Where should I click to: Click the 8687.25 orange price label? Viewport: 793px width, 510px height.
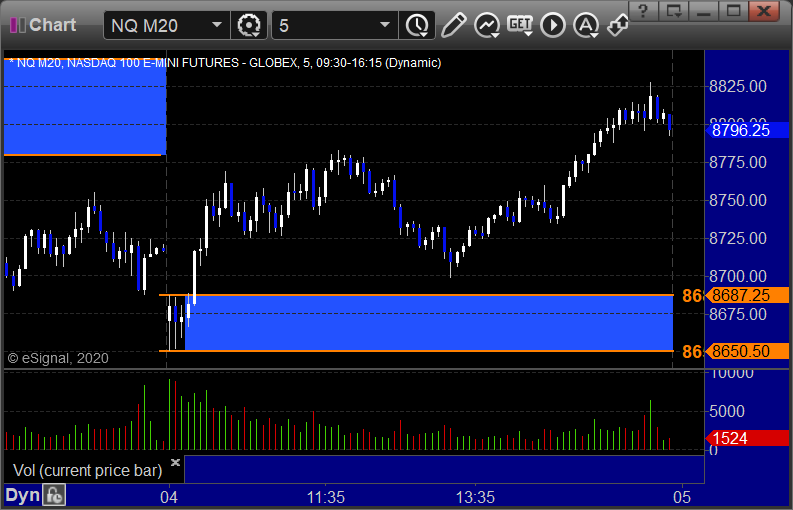pos(747,295)
